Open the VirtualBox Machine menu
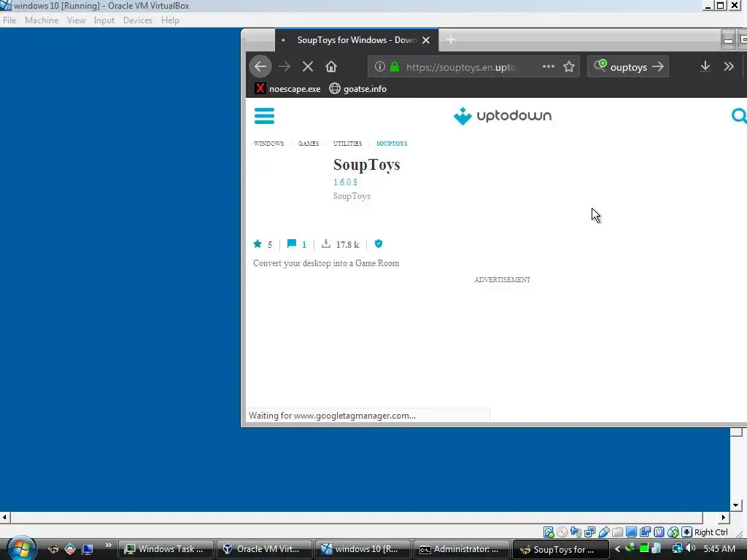Image resolution: width=747 pixels, height=560 pixels. (x=42, y=20)
